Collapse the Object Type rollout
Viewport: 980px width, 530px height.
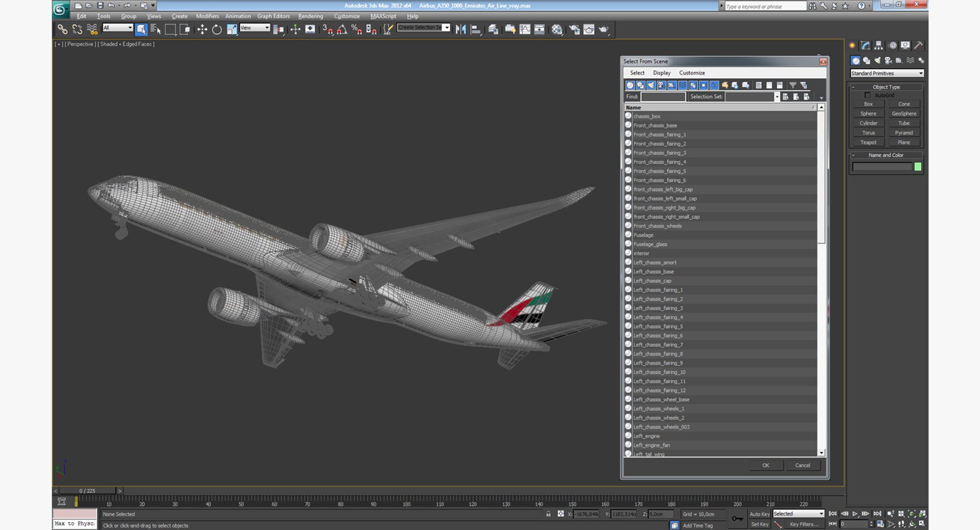886,87
